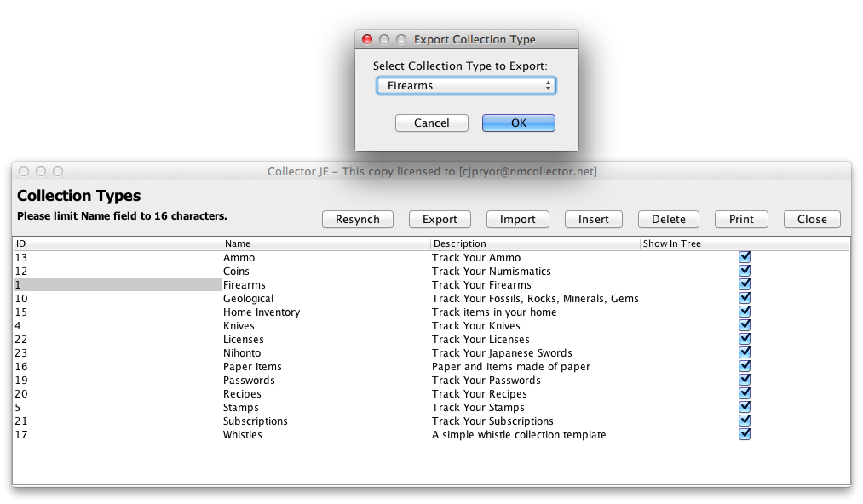Insert a new collection type
Image resolution: width=863 pixels, height=504 pixels.
click(x=593, y=219)
